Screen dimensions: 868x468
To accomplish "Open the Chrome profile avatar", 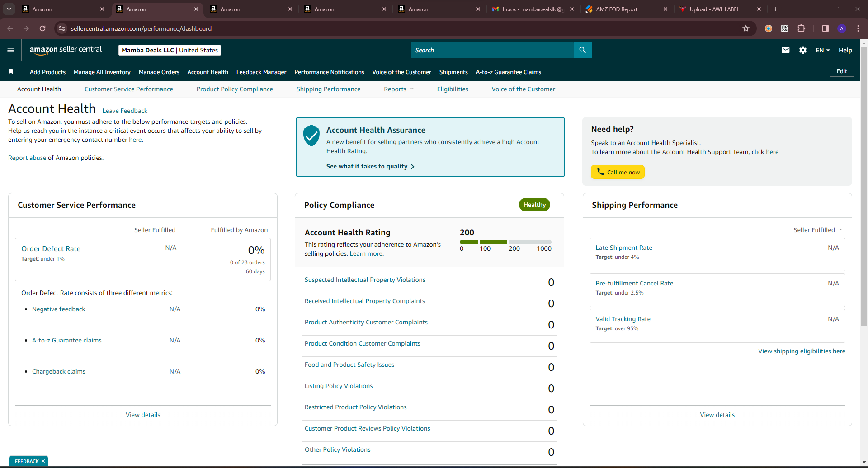I will click(842, 28).
